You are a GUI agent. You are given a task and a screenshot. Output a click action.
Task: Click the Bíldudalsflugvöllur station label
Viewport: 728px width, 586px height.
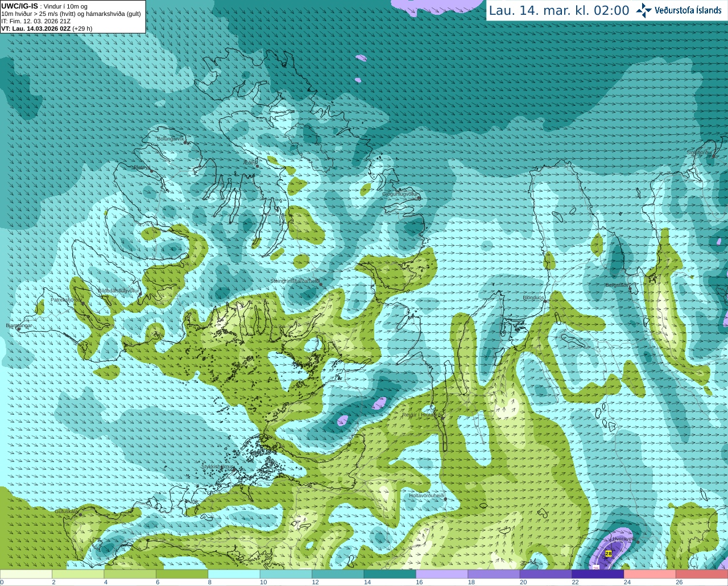(x=118, y=290)
